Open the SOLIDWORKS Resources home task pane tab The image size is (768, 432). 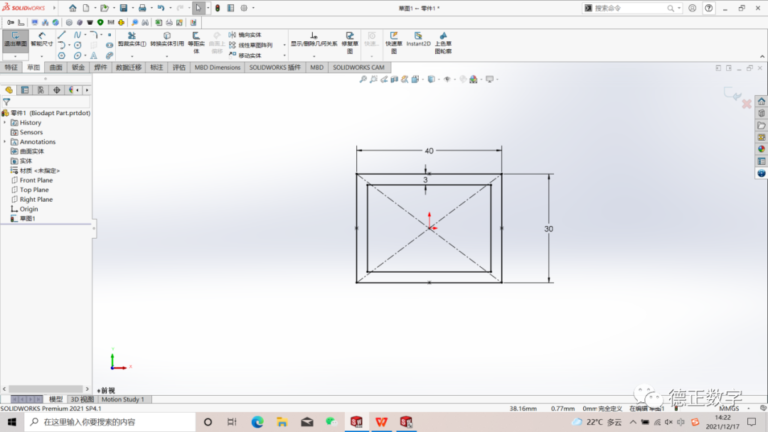pos(761,101)
